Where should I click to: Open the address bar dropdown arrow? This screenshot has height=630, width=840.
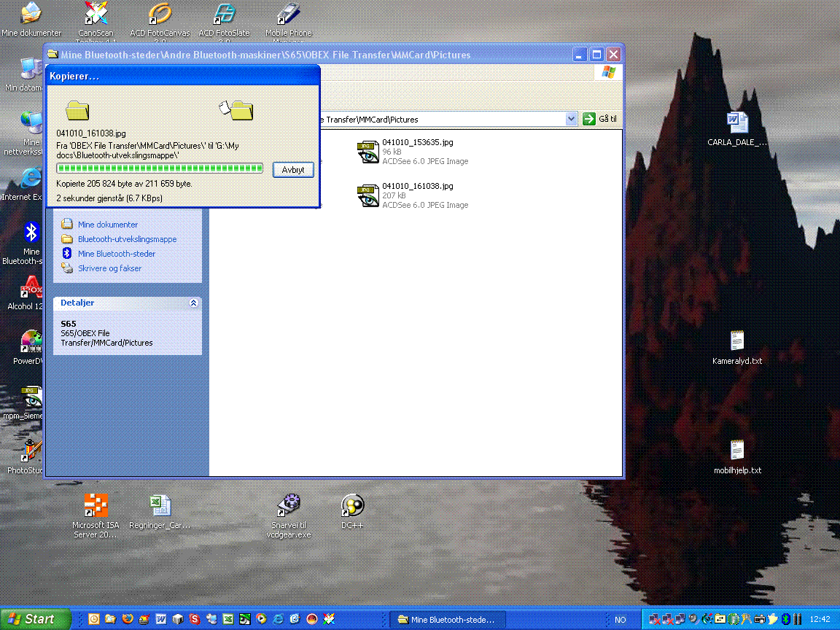[571, 119]
